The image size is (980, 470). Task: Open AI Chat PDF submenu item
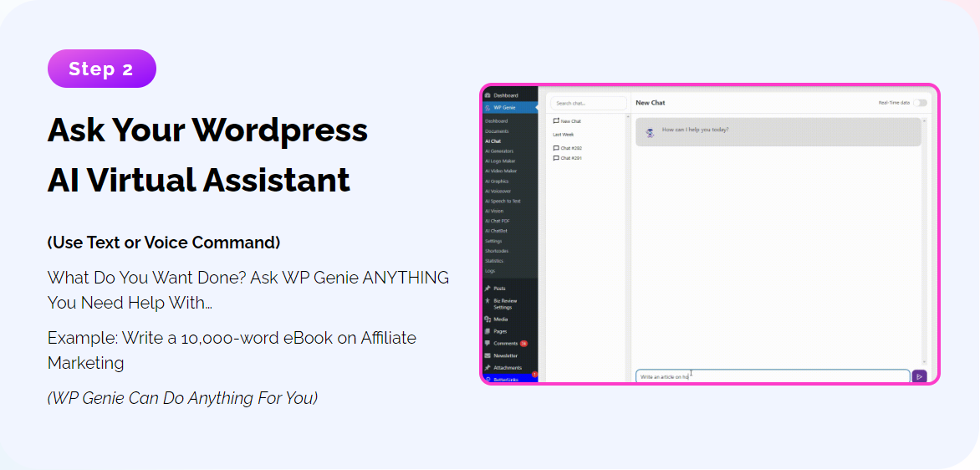click(x=497, y=222)
